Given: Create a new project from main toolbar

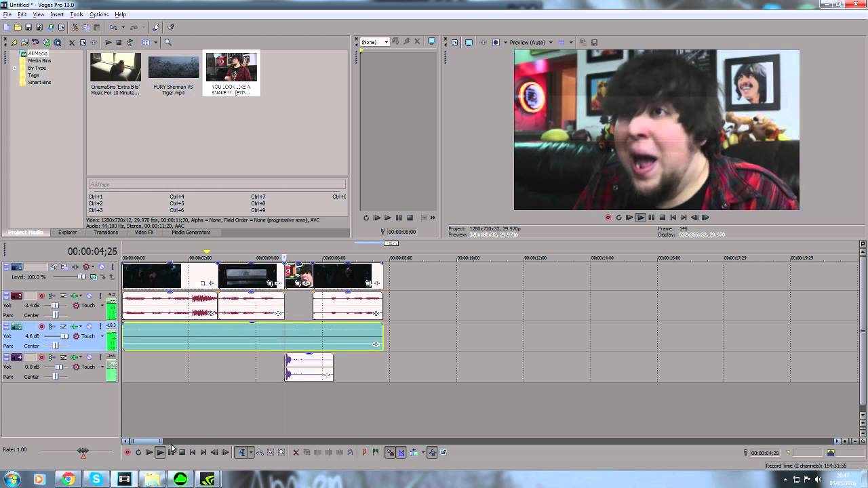Looking at the screenshot, I should coord(6,27).
